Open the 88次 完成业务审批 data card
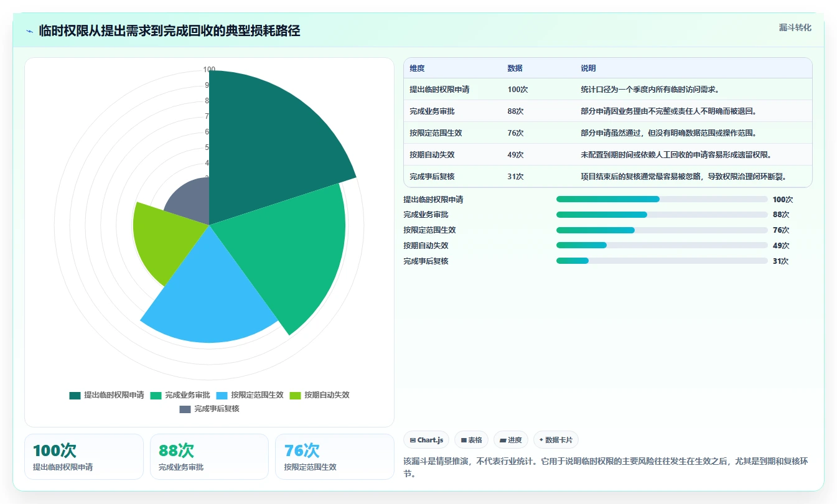The image size is (837, 504). pos(209,457)
